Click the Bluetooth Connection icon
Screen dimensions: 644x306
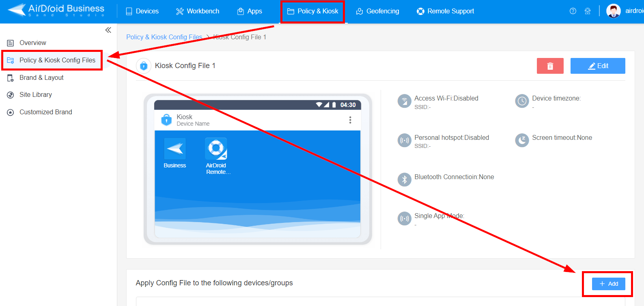pyautogui.click(x=405, y=180)
